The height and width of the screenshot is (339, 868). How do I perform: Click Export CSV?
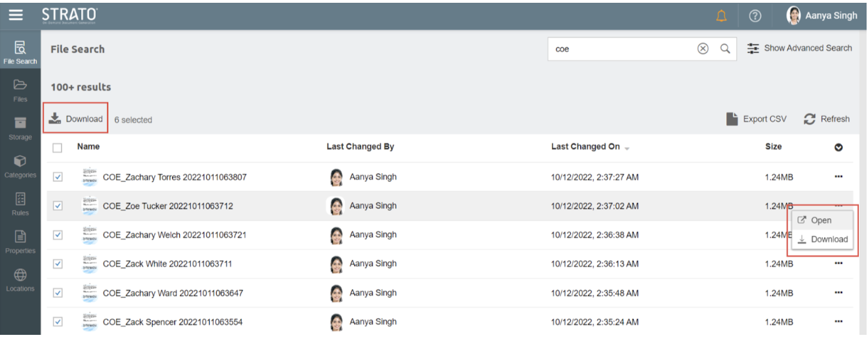click(756, 119)
